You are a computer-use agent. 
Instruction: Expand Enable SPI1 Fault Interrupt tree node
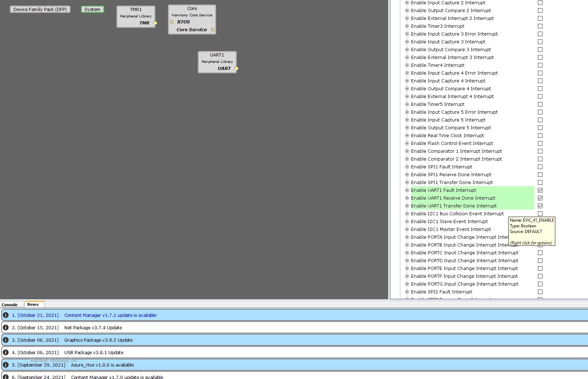pos(407,167)
